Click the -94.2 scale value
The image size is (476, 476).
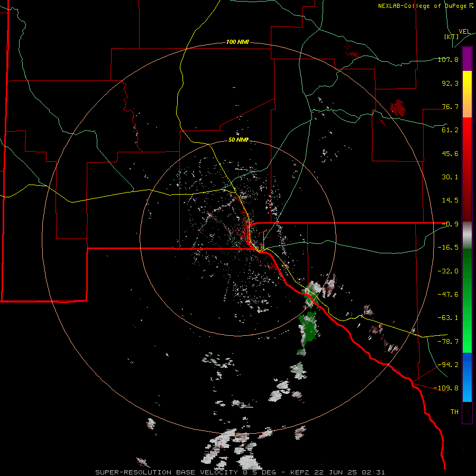point(448,365)
